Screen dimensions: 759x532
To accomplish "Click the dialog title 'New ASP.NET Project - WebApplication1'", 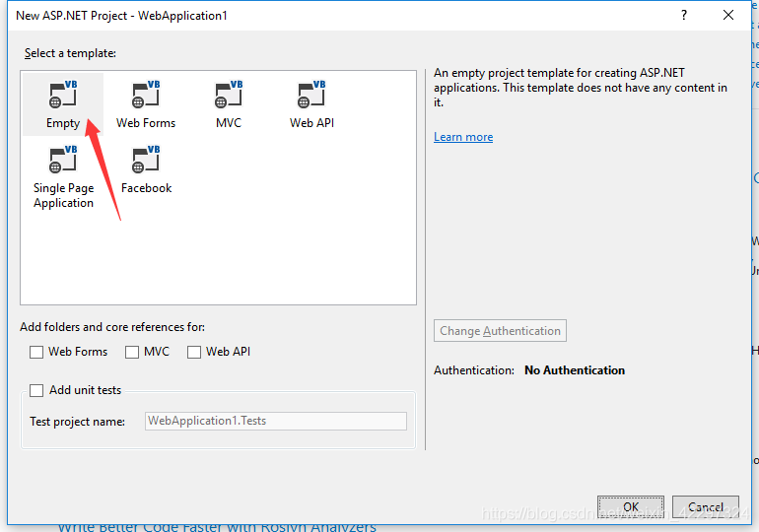I will tap(121, 16).
